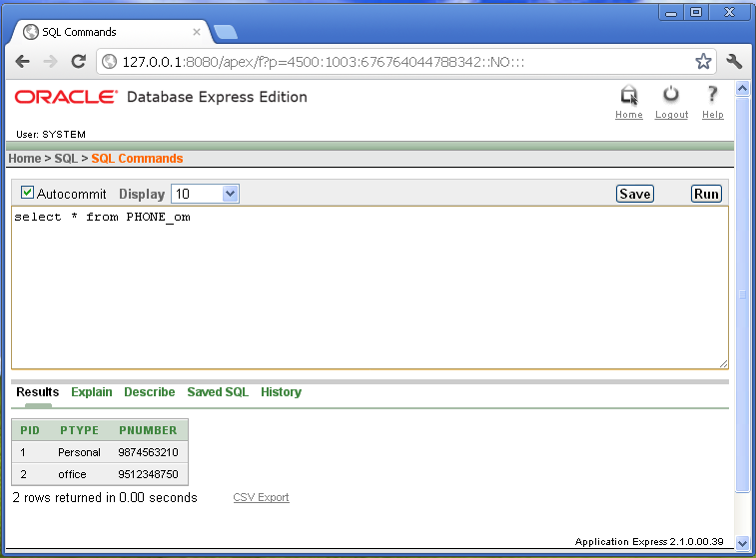Maximize the browser window
This screenshot has height=558, width=756.
696,13
